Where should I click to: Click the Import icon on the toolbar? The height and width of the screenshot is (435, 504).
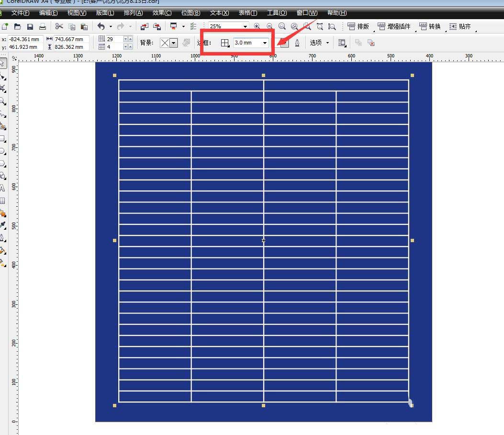(145, 26)
